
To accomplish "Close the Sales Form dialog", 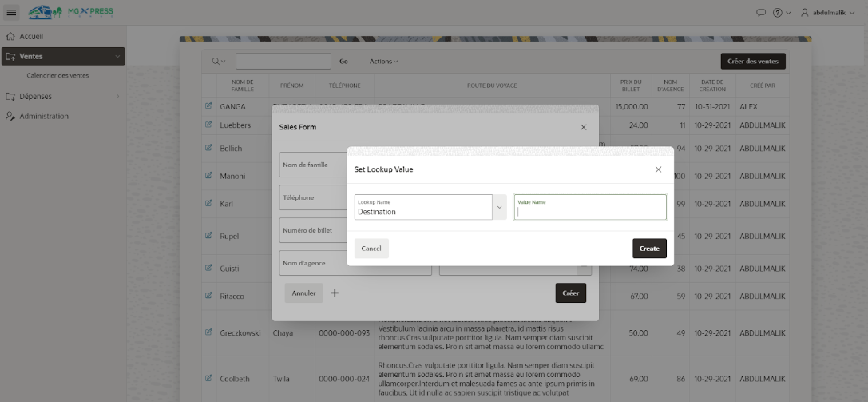I will (x=584, y=127).
